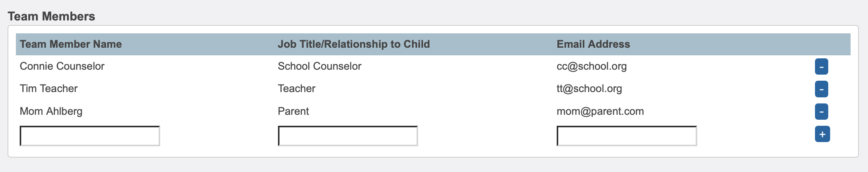
Task: Click the minus icon beside tt@school.org
Action: coord(821,89)
